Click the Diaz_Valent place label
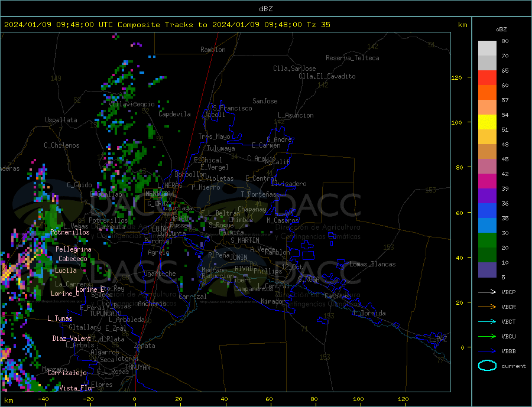532x407 pixels. coord(72,338)
